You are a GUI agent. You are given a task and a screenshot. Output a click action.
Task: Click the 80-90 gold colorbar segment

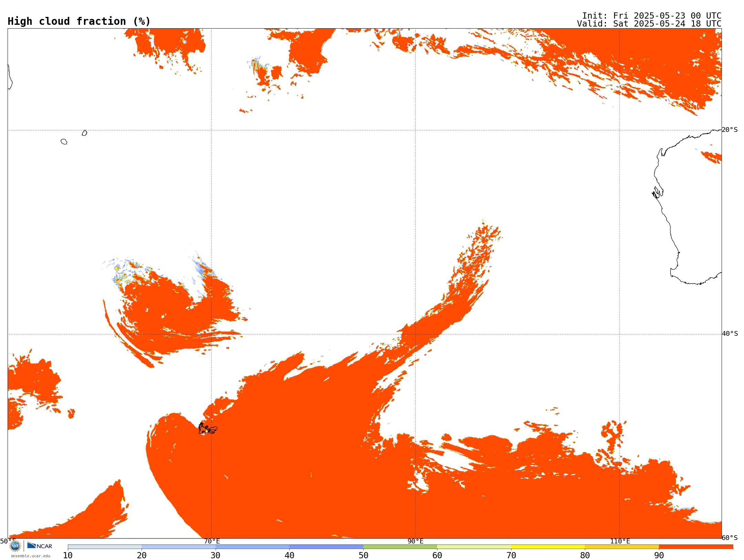pyautogui.click(x=622, y=547)
